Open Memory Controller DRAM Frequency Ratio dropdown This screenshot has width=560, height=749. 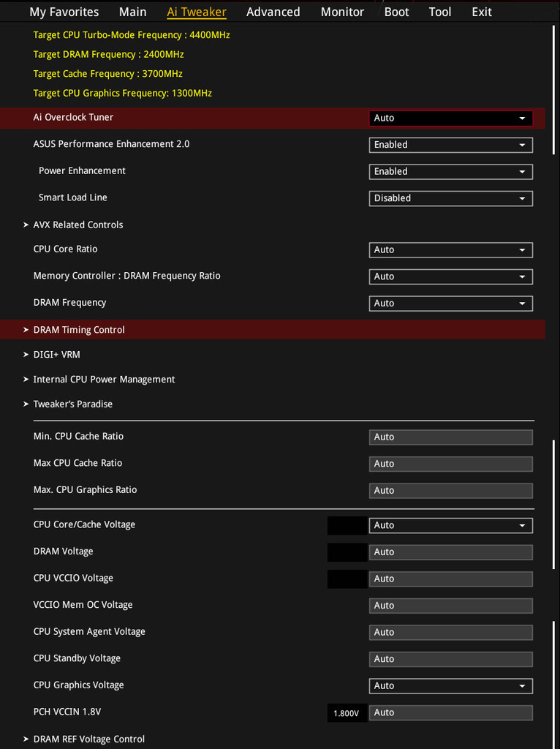pyautogui.click(x=450, y=276)
